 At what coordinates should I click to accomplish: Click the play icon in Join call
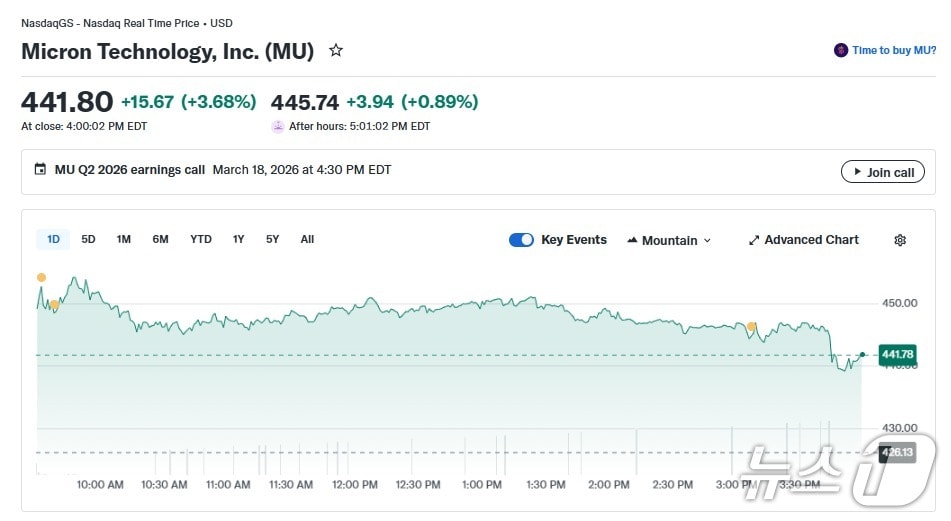tap(856, 172)
